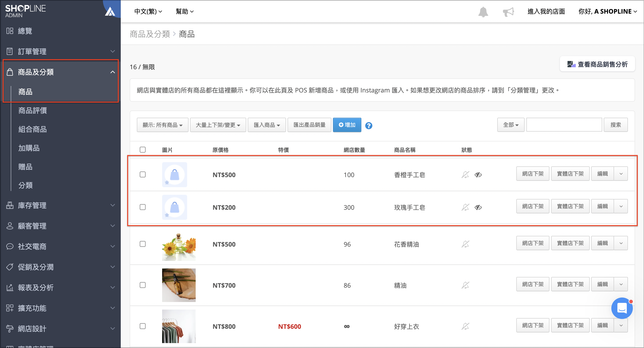
Task: Click the notification bell icon
Action: click(x=483, y=12)
